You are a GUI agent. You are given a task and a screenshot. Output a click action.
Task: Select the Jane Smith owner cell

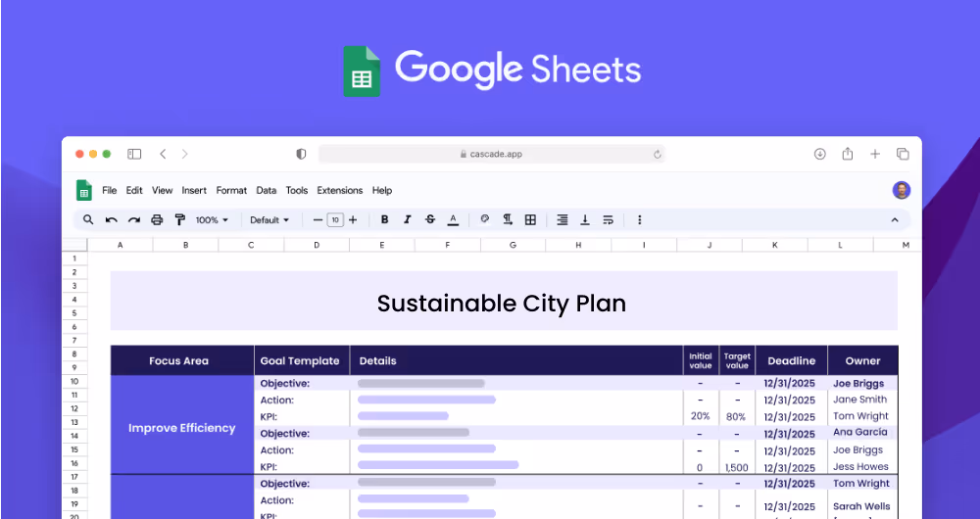pos(862,400)
